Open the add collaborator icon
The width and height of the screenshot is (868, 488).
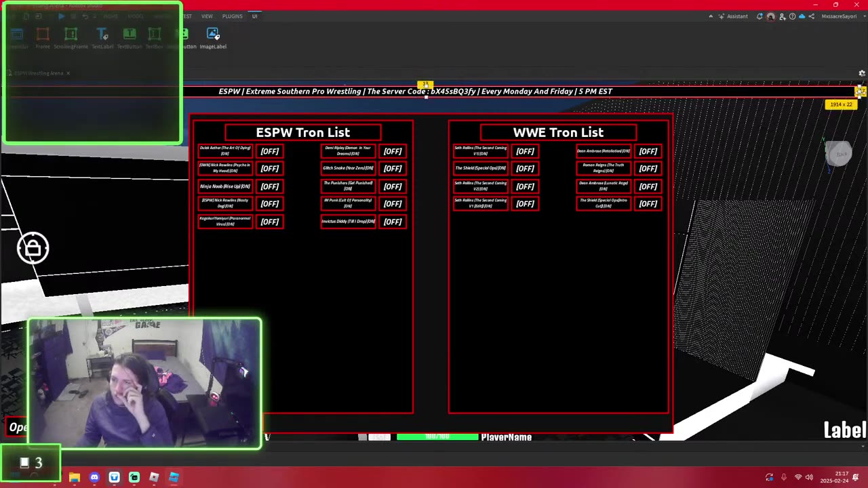(782, 16)
